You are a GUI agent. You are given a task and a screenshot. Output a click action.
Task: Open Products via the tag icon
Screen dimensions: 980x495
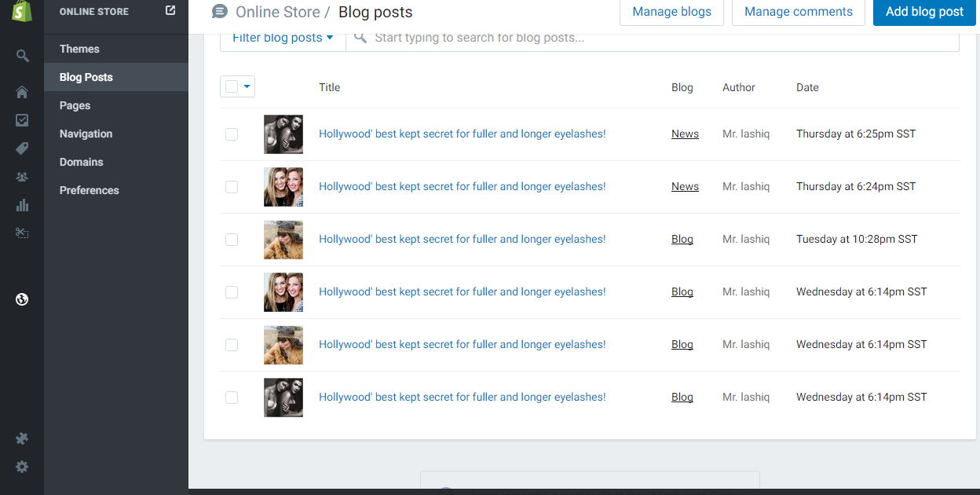point(22,148)
